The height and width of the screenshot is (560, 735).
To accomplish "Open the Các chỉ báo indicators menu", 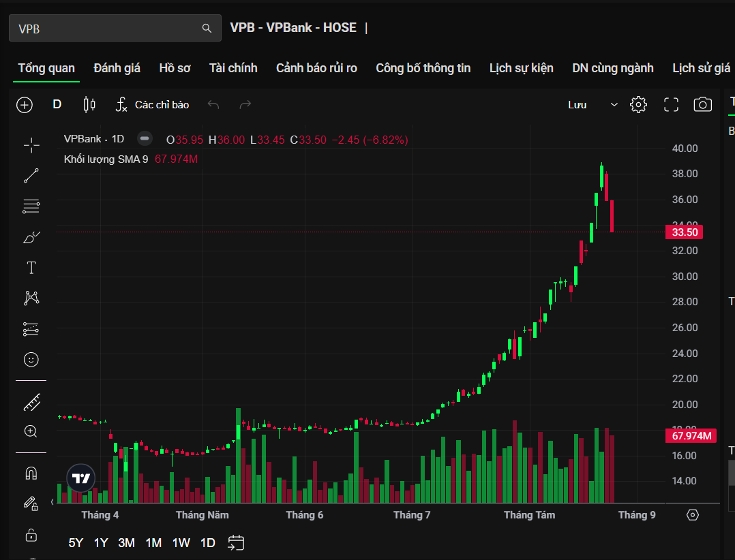I will tap(152, 104).
